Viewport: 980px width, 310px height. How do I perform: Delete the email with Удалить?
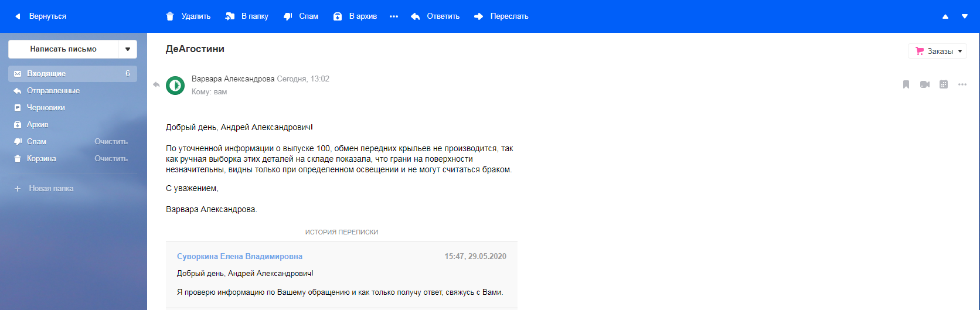coord(188,16)
